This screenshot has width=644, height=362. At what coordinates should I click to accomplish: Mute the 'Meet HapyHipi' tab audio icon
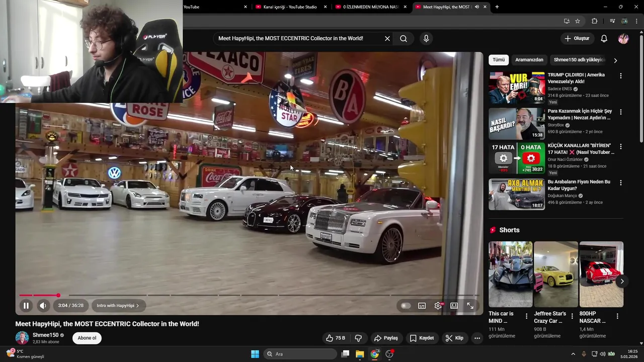tap(476, 7)
